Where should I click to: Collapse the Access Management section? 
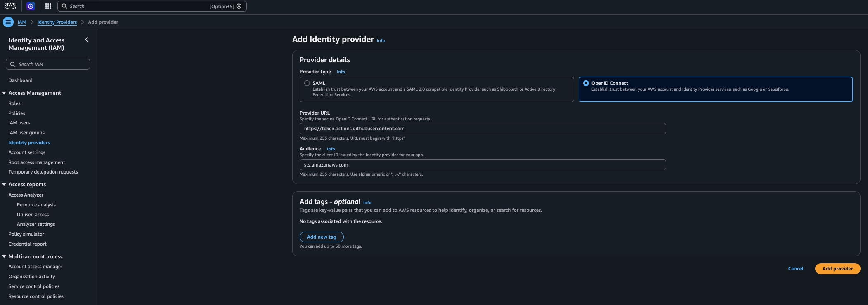pyautogui.click(x=4, y=93)
